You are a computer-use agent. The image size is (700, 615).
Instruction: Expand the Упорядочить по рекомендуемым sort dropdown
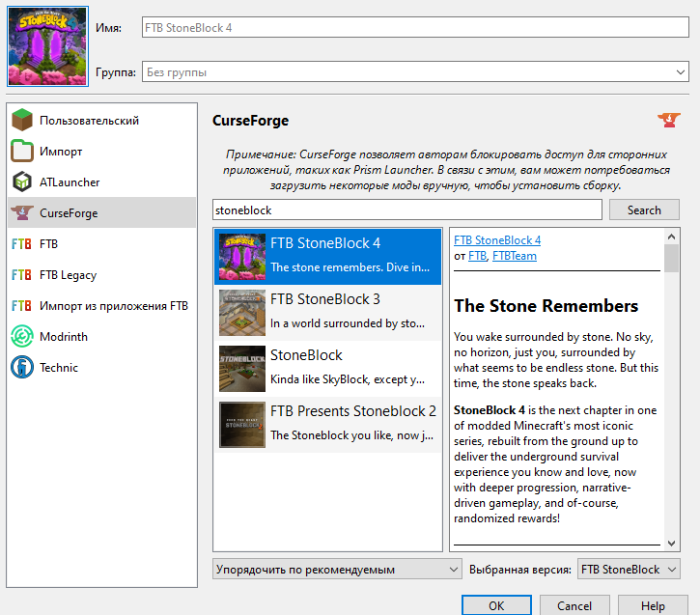coord(337,569)
